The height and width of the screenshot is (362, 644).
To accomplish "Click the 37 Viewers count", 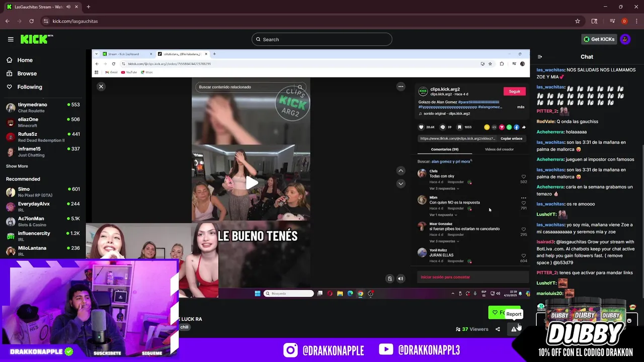I will [472, 329].
